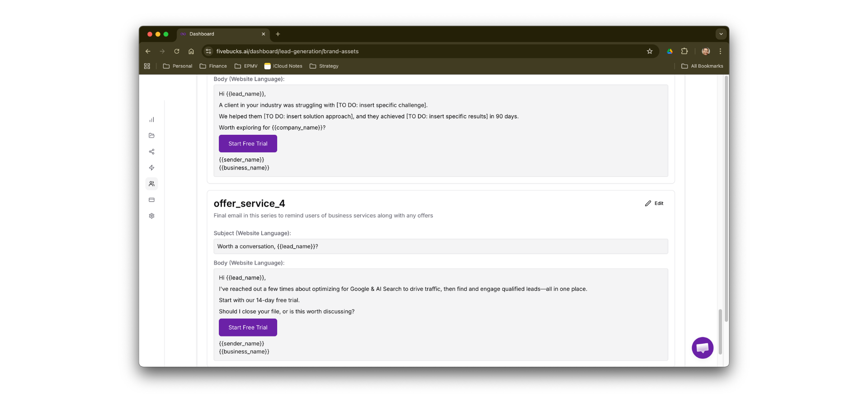Open the tab grid launcher on the bookmarks bar

point(147,66)
